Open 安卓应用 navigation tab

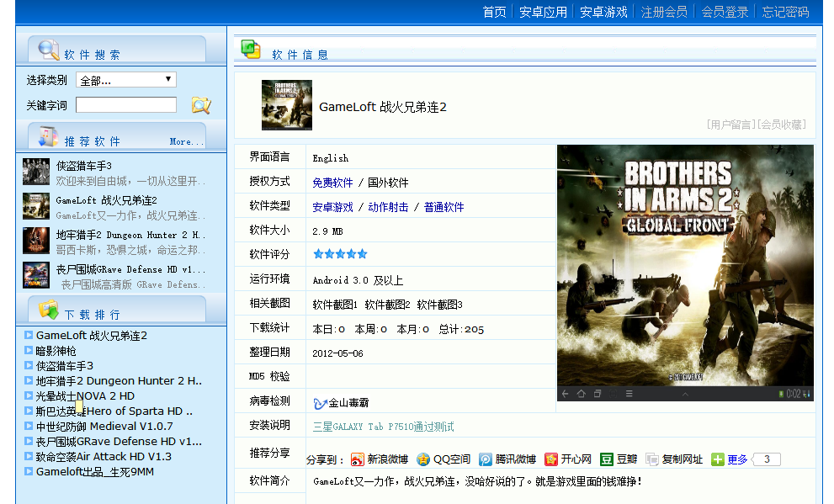click(x=543, y=12)
